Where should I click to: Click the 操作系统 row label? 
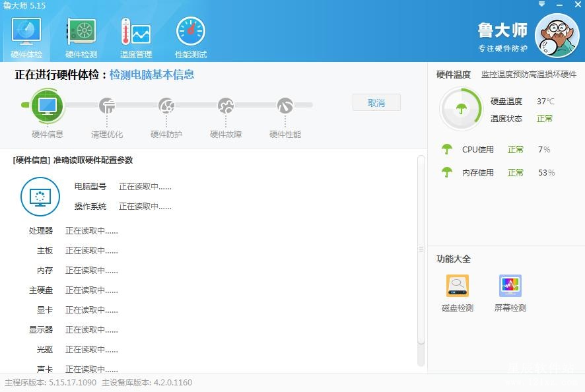(90, 207)
